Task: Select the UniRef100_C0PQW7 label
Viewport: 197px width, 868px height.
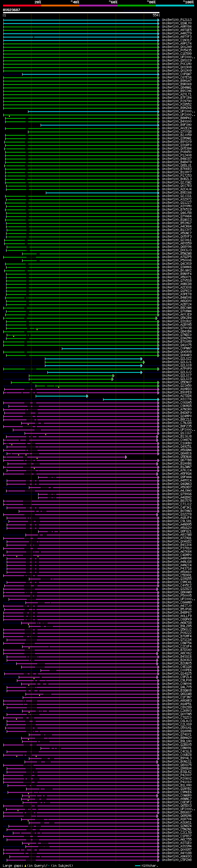Action: pos(177,74)
